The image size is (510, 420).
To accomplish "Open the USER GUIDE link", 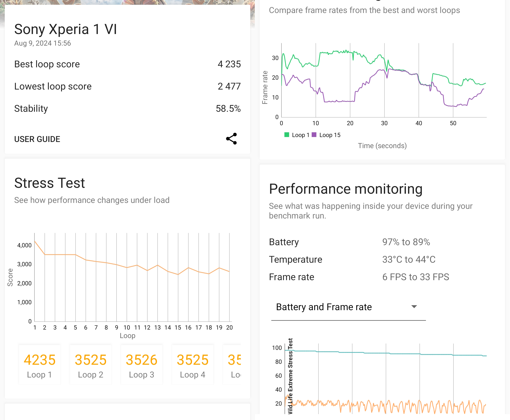I will tap(37, 139).
